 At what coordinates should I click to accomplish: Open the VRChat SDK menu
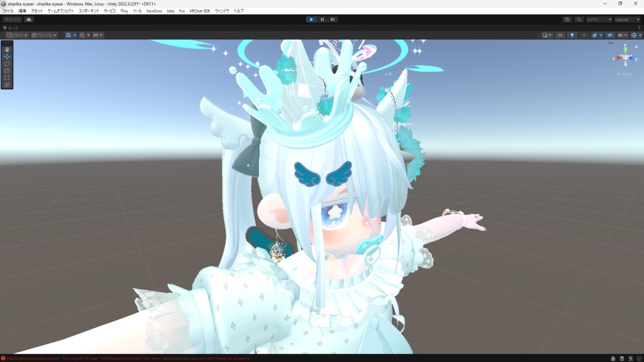click(x=199, y=11)
